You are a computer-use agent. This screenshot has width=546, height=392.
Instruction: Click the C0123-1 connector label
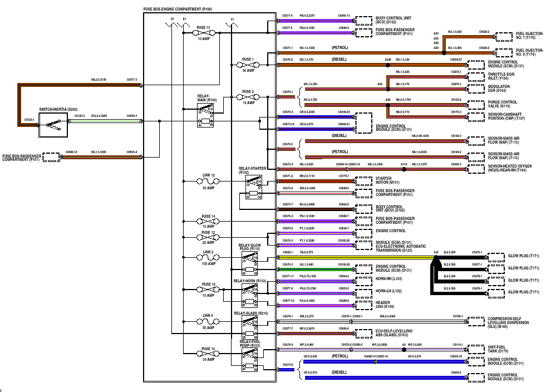pyautogui.click(x=29, y=120)
